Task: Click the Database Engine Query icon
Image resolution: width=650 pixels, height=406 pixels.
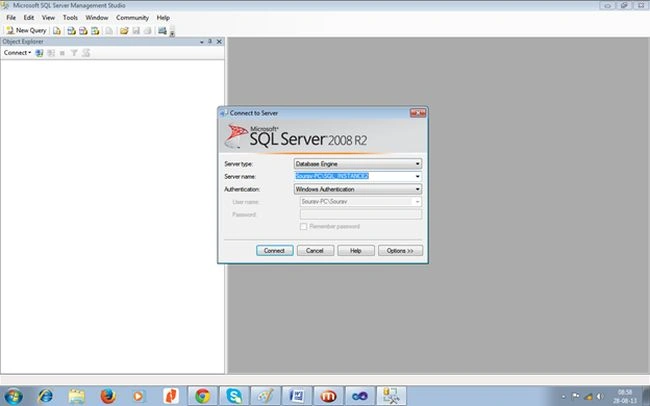Action: (57, 31)
